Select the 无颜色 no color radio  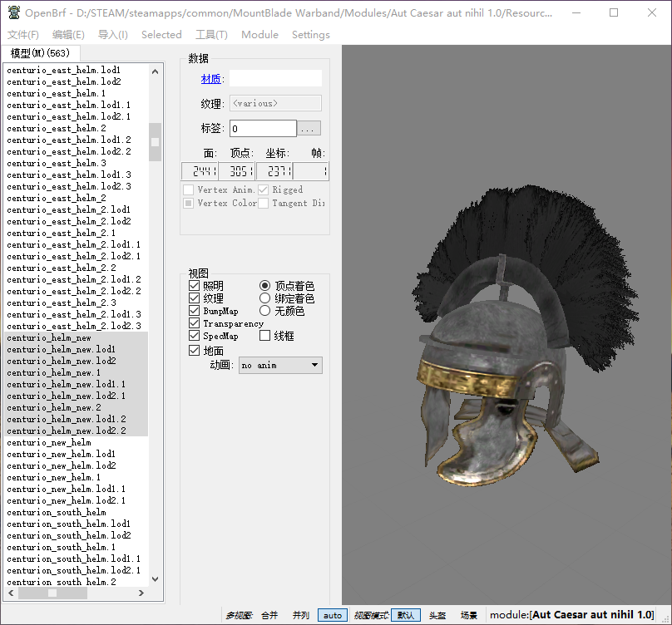pyautogui.click(x=264, y=311)
